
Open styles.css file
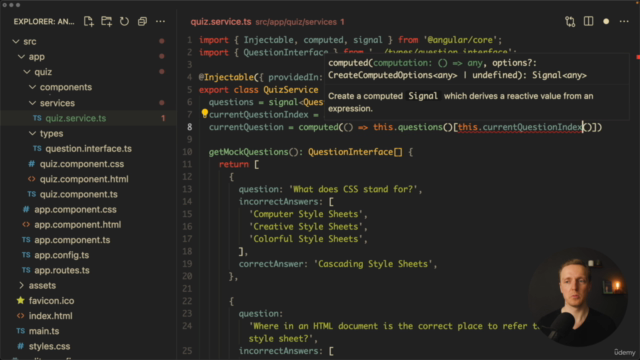pyautogui.click(x=49, y=346)
